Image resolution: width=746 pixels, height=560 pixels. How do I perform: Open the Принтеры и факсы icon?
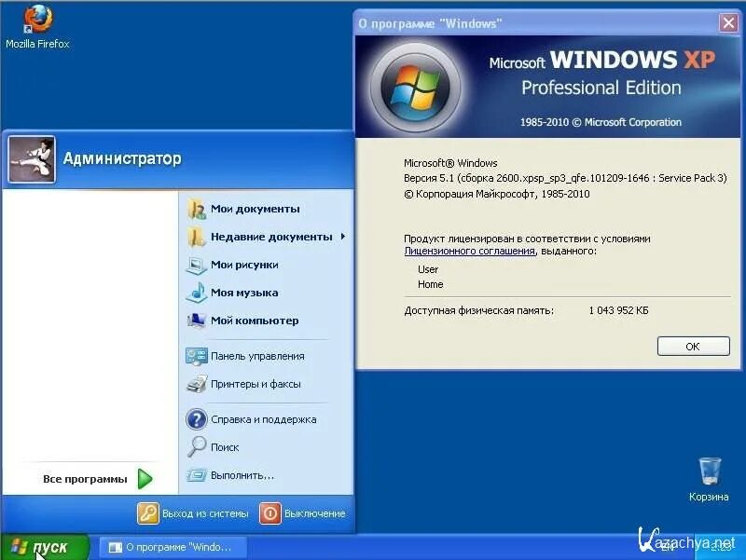(x=197, y=384)
